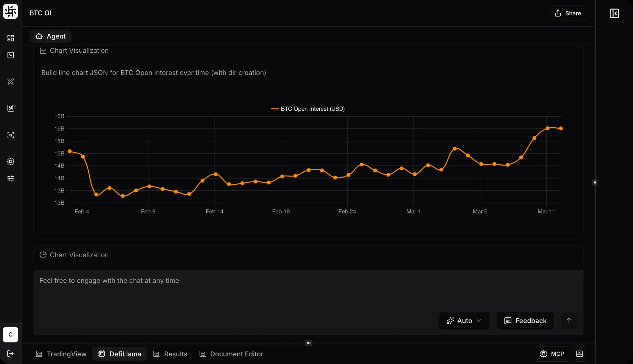The height and width of the screenshot is (364, 633).
Task: Click the logout icon at sidebar bottom
Action: 10,354
